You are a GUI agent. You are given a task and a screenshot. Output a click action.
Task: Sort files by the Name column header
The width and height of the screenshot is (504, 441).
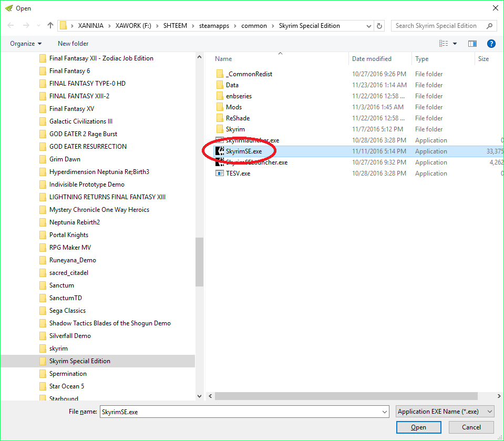tap(223, 59)
